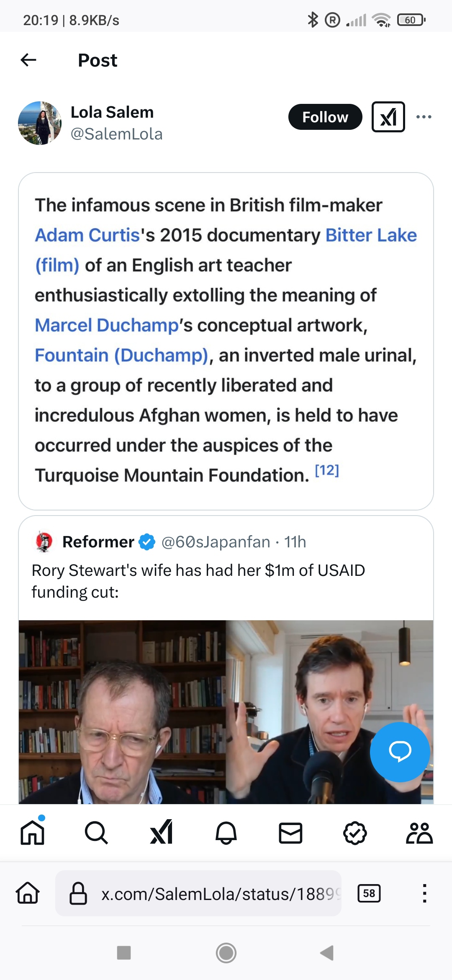Open the three-dot more options on post

coord(424,117)
